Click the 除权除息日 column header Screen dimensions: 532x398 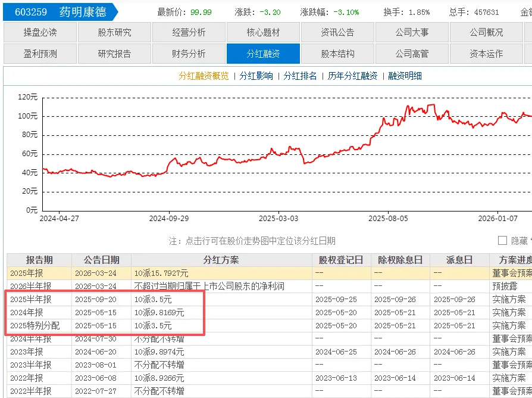pyautogui.click(x=400, y=260)
